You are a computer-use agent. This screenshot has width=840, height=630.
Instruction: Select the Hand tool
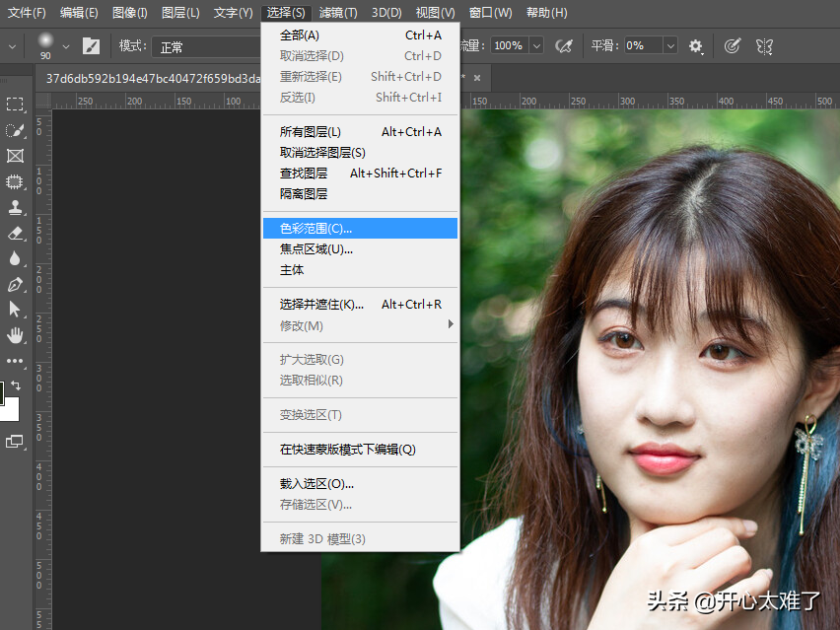pyautogui.click(x=15, y=335)
